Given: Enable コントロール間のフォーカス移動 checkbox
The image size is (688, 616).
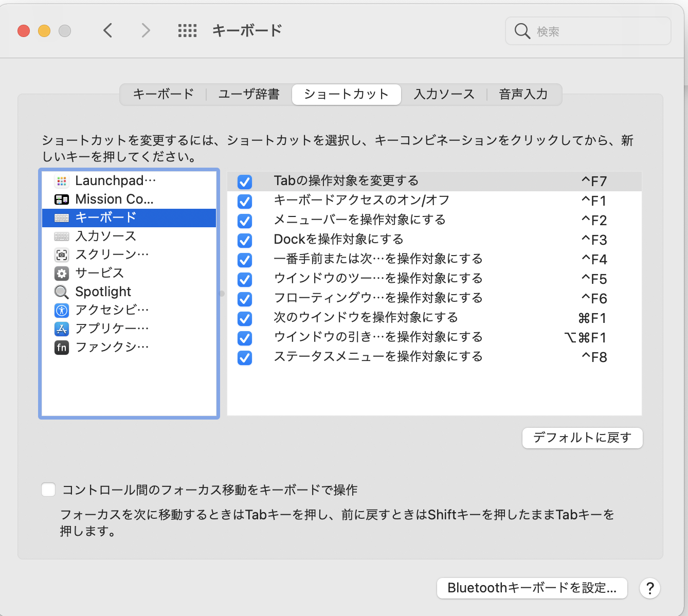Looking at the screenshot, I should click(48, 490).
